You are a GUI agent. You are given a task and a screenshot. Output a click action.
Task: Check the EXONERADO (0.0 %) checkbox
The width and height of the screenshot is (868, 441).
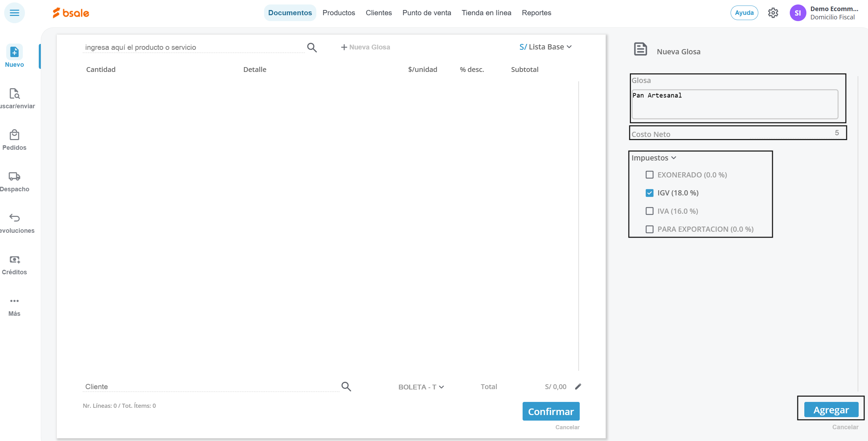pos(650,175)
